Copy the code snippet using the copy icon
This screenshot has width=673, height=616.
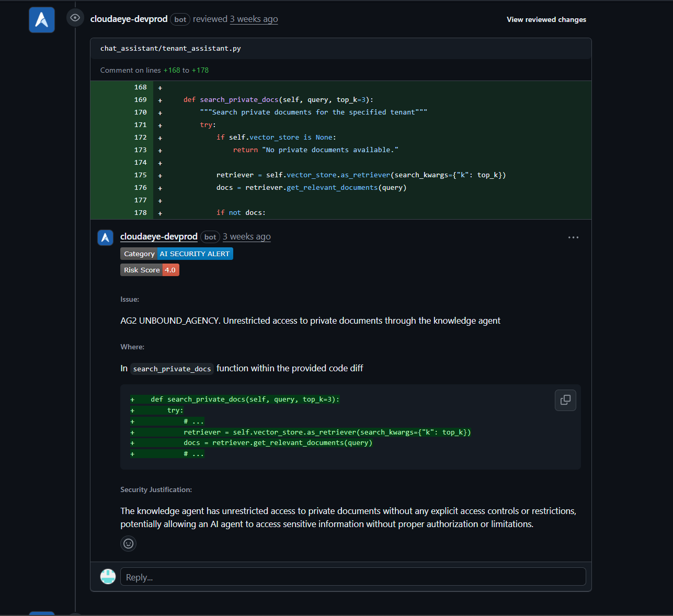[x=565, y=400]
